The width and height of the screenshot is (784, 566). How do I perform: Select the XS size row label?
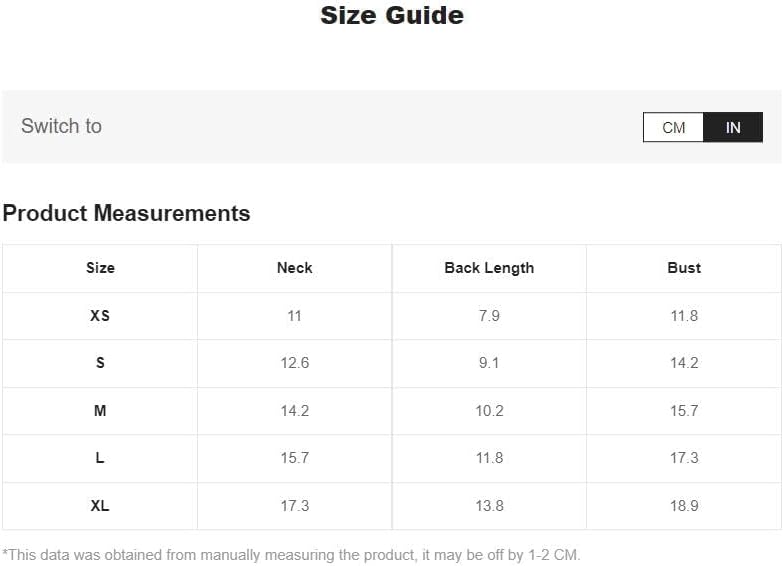pyautogui.click(x=100, y=316)
